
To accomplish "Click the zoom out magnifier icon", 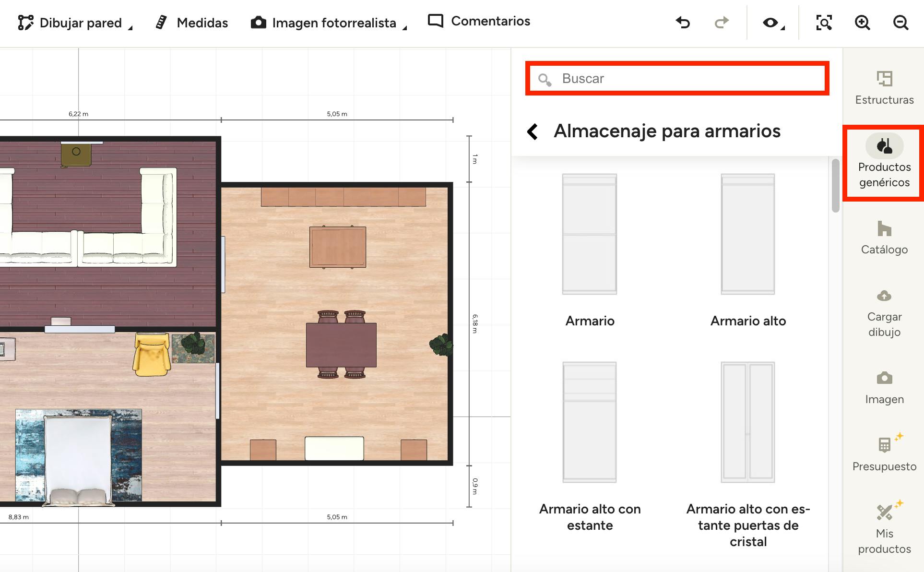I will pos(900,23).
